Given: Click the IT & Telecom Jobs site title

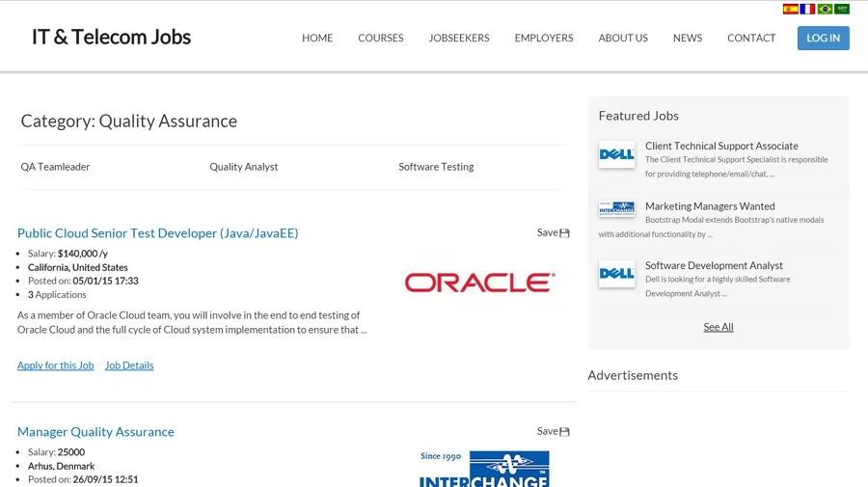Looking at the screenshot, I should (111, 37).
